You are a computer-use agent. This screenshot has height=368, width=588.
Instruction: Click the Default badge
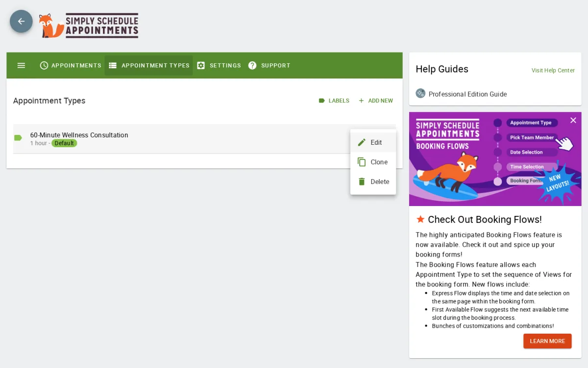click(64, 143)
